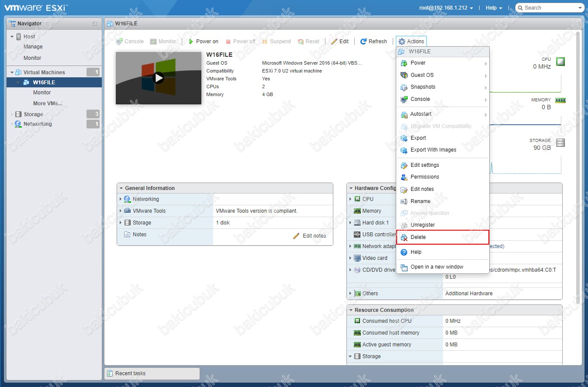
Task: Collapse the Resource Consumption panel
Action: pos(351,310)
